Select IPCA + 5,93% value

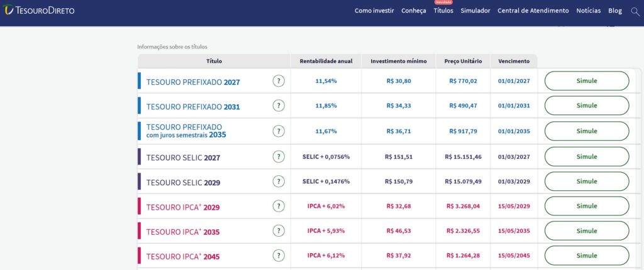point(326,230)
